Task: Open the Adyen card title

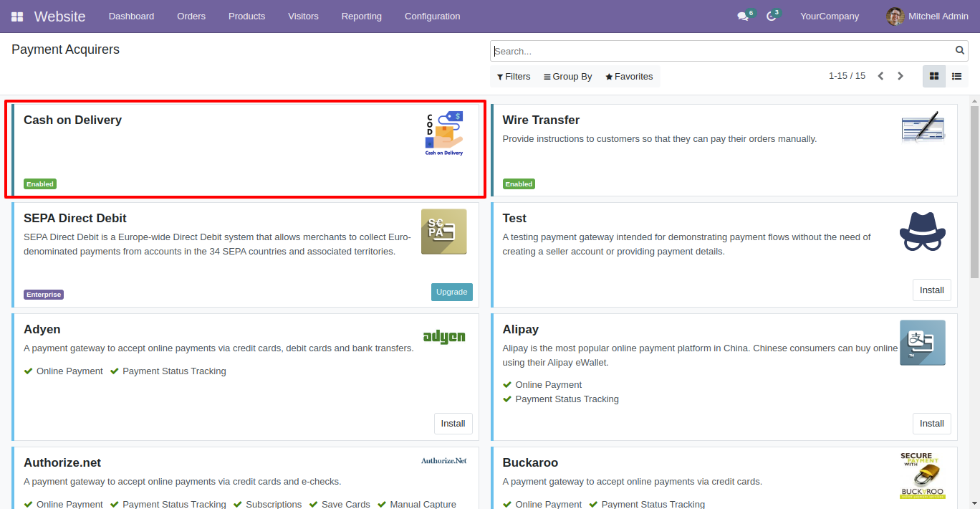Action: pos(42,329)
